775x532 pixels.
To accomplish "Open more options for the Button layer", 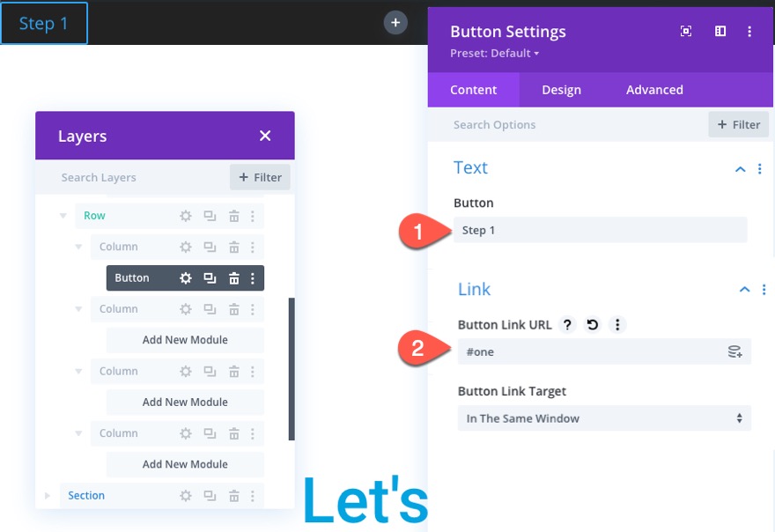I will point(253,278).
